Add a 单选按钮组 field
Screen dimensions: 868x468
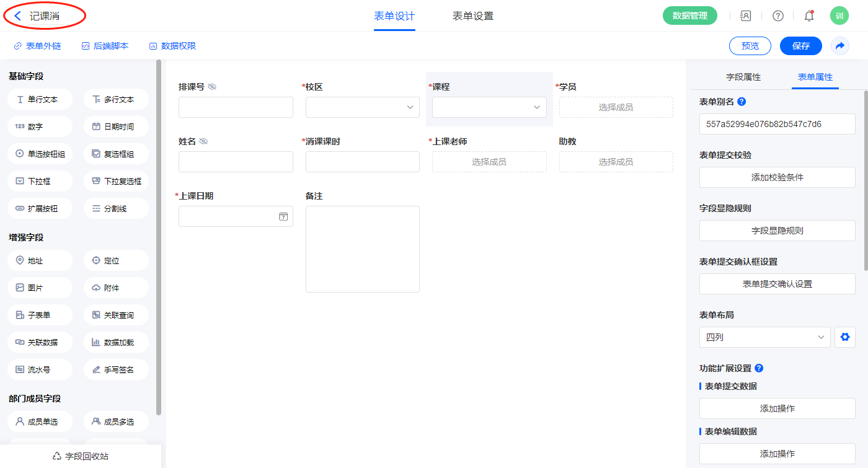pos(40,154)
